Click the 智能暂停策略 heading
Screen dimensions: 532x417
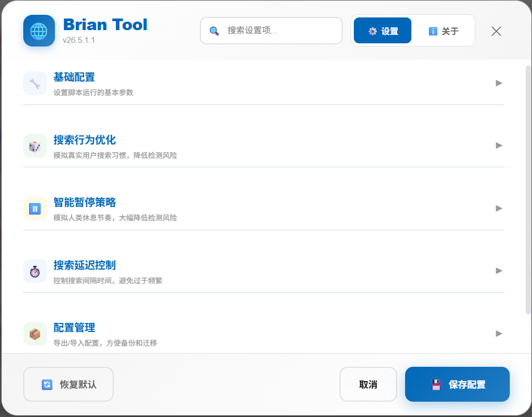pos(85,202)
